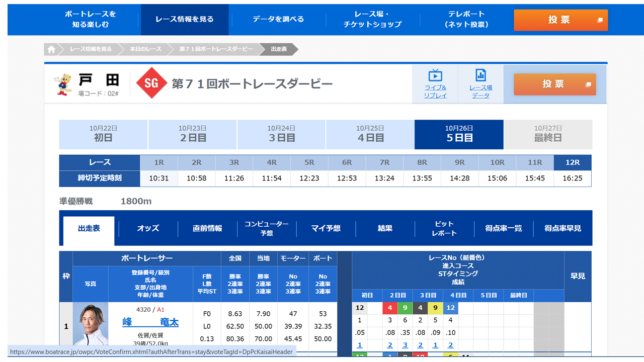Viewport: 644px width, 362px height.
Task: Select race 4R
Action: [272, 162]
